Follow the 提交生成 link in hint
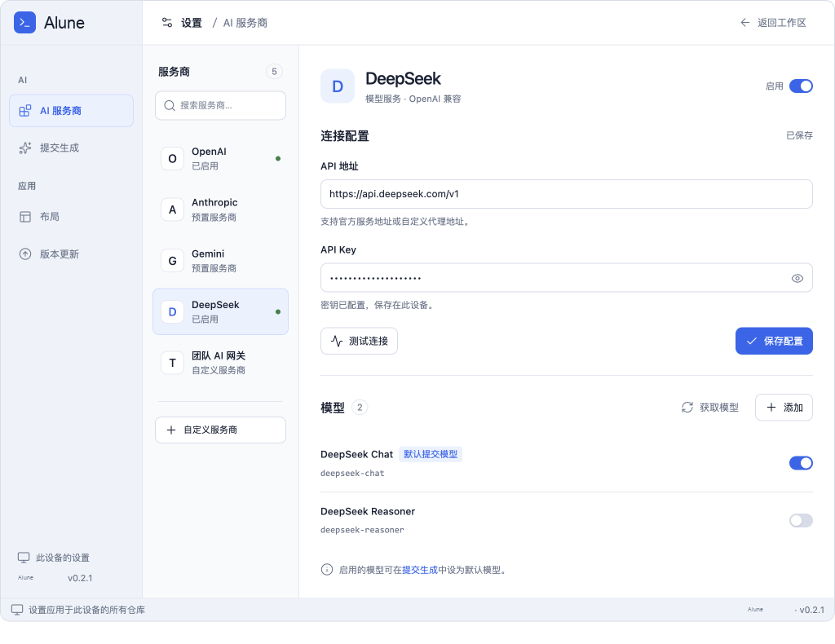Screen dimensions: 835x644 (420, 570)
